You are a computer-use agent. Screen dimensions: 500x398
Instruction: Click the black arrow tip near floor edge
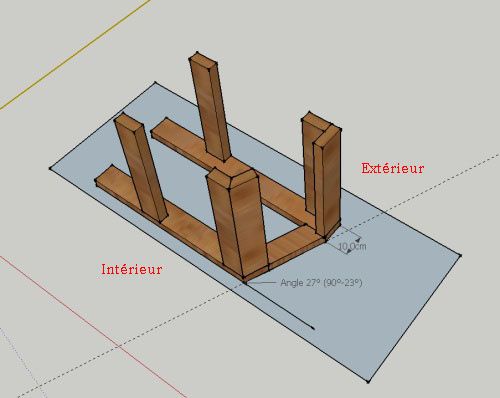312,328
